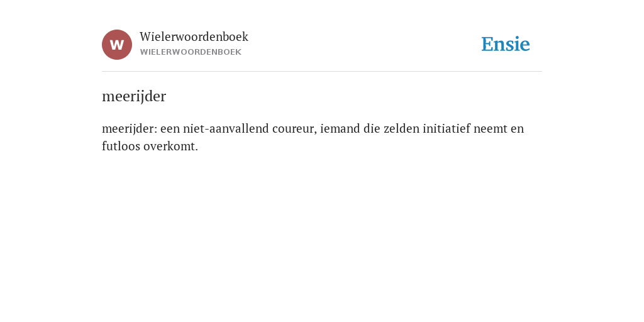Open the Ensie logo link
This screenshot has width=644, height=322.
(506, 44)
